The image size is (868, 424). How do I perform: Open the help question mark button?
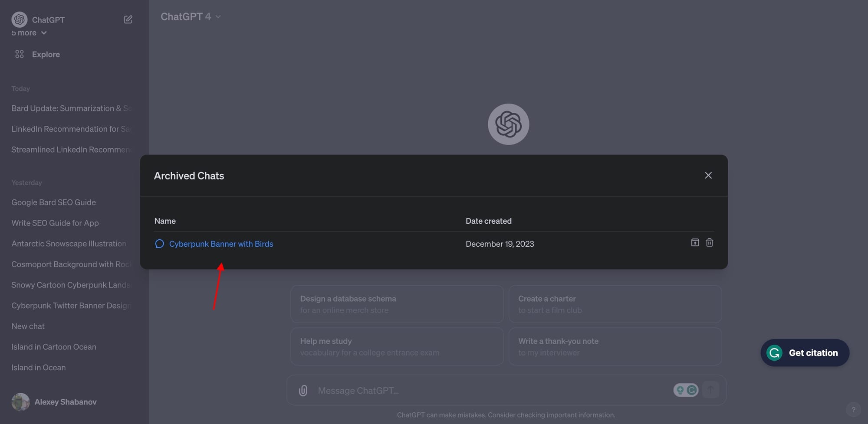coord(853,410)
